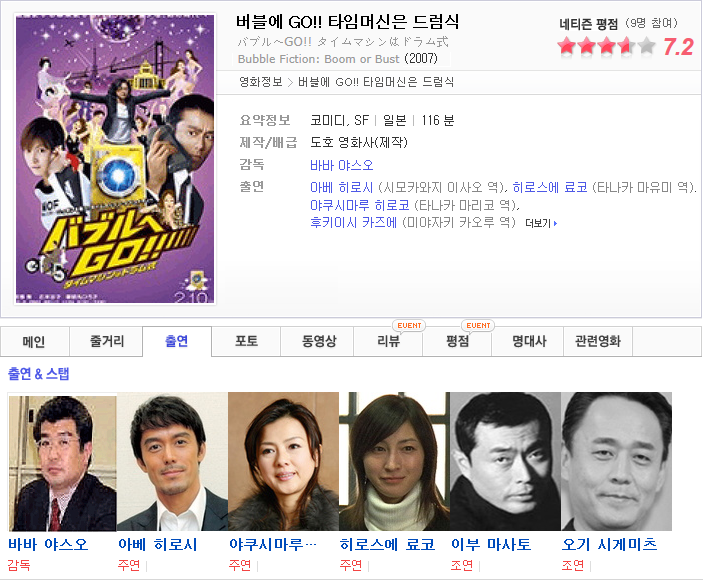Viewport: 703px width, 581px height.
Task: Switch to the 줄거리 tab
Action: (x=106, y=342)
